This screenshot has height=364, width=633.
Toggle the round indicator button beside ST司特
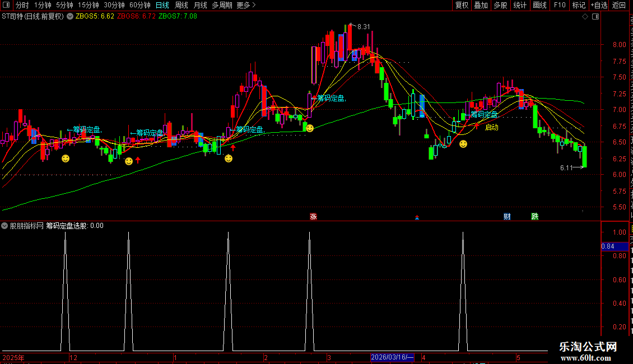70,17
